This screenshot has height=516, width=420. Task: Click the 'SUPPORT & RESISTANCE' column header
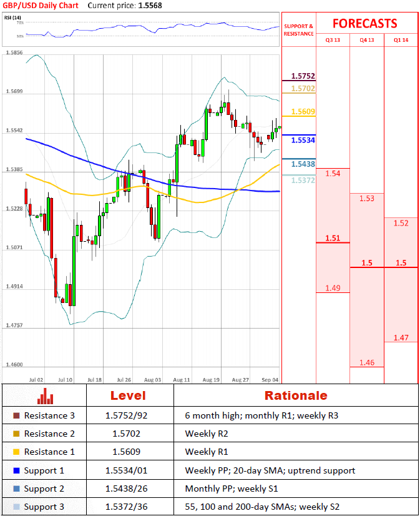pyautogui.click(x=298, y=30)
